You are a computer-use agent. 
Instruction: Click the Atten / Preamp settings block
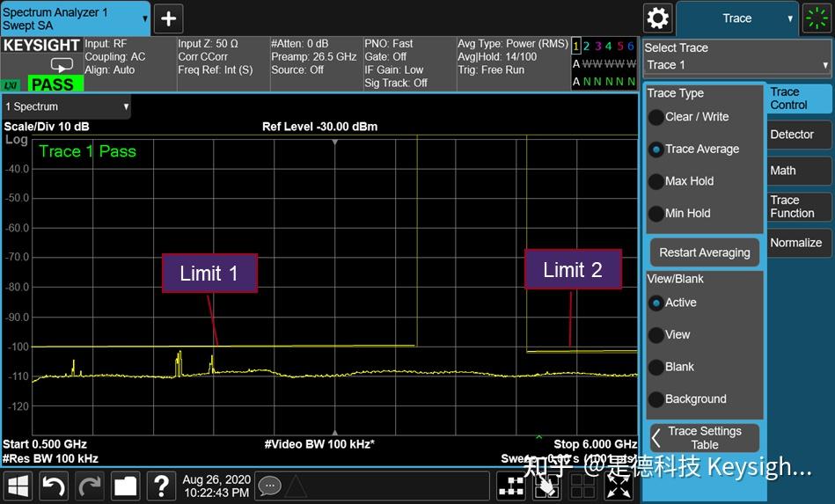pos(317,64)
